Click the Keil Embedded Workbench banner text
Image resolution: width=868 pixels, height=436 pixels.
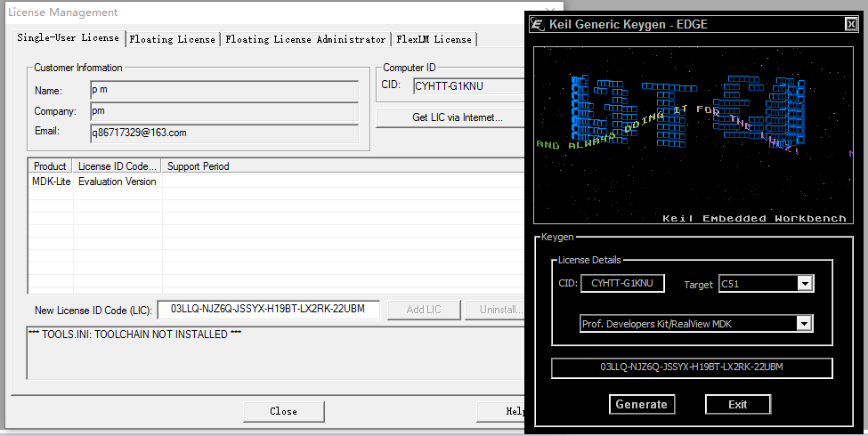click(x=755, y=219)
